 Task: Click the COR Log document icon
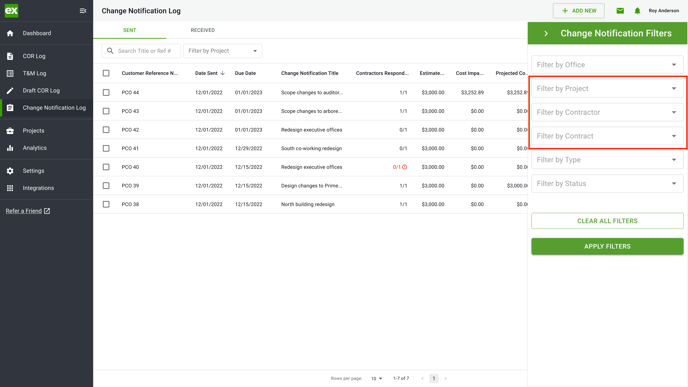10,56
